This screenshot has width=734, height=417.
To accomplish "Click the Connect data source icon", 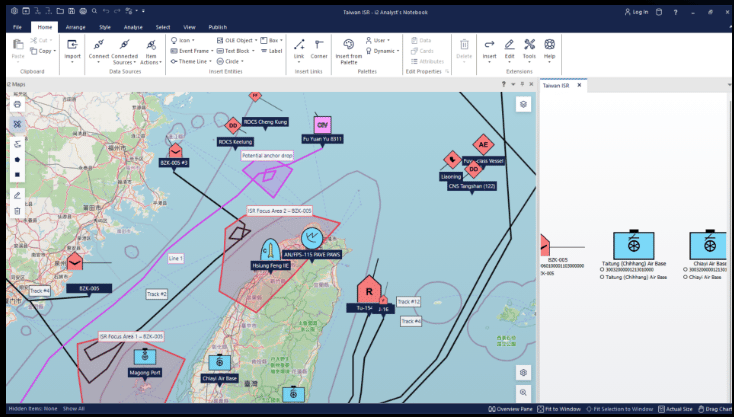I will pyautogui.click(x=99, y=45).
